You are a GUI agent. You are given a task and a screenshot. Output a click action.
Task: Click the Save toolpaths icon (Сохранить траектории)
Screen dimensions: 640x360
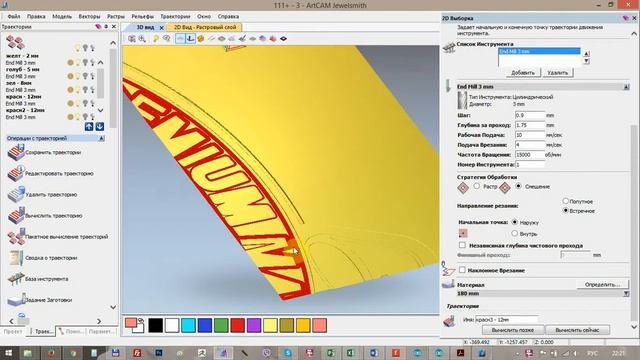pos(16,152)
